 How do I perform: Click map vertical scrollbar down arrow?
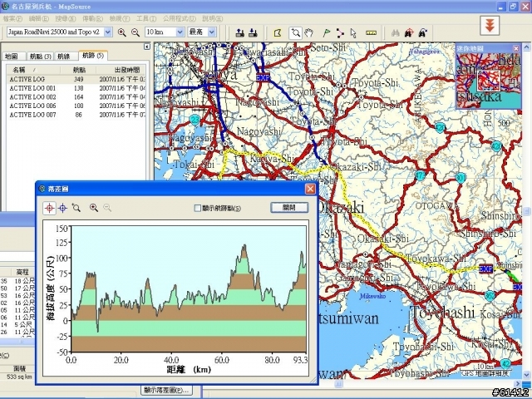point(526,375)
